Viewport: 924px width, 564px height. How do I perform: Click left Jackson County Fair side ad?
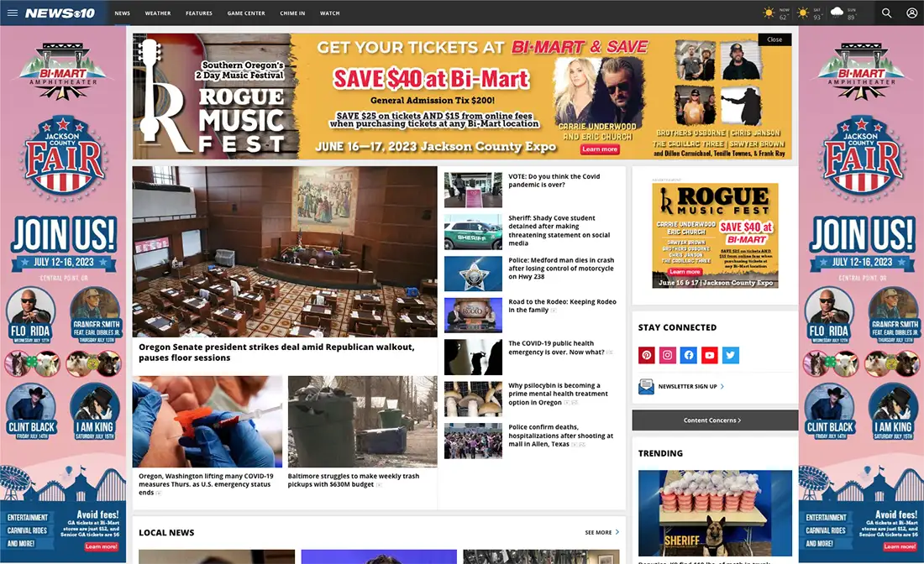coord(63,295)
